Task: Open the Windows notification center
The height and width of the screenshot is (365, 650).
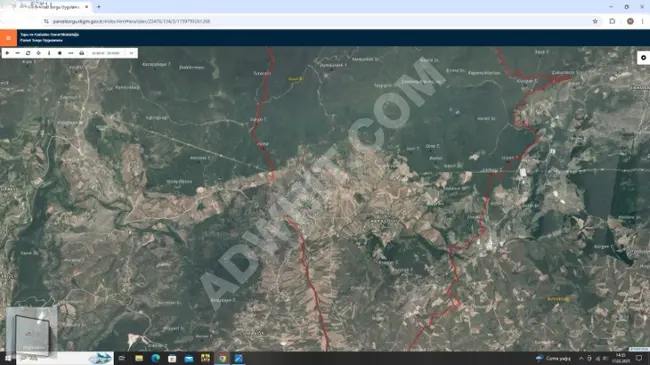Action: [x=639, y=358]
